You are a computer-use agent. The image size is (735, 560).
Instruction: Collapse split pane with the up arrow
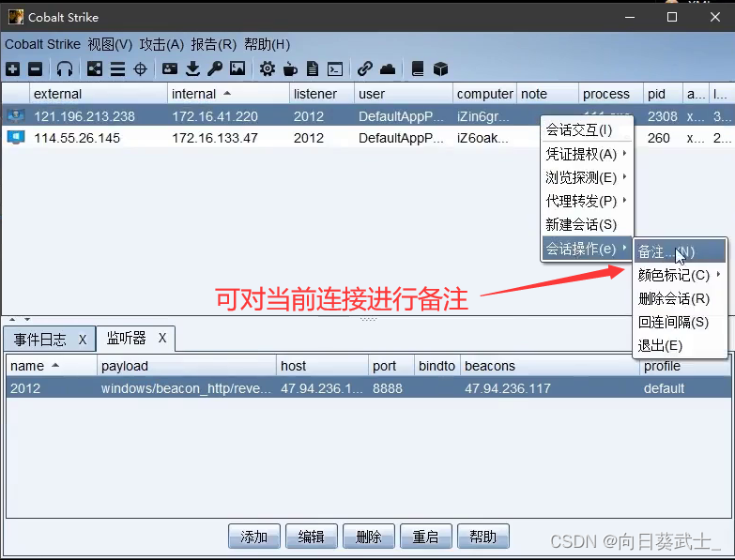12,319
